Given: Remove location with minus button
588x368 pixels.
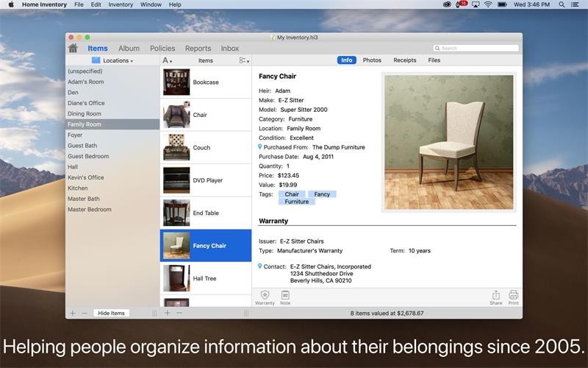Looking at the screenshot, I should click(85, 314).
